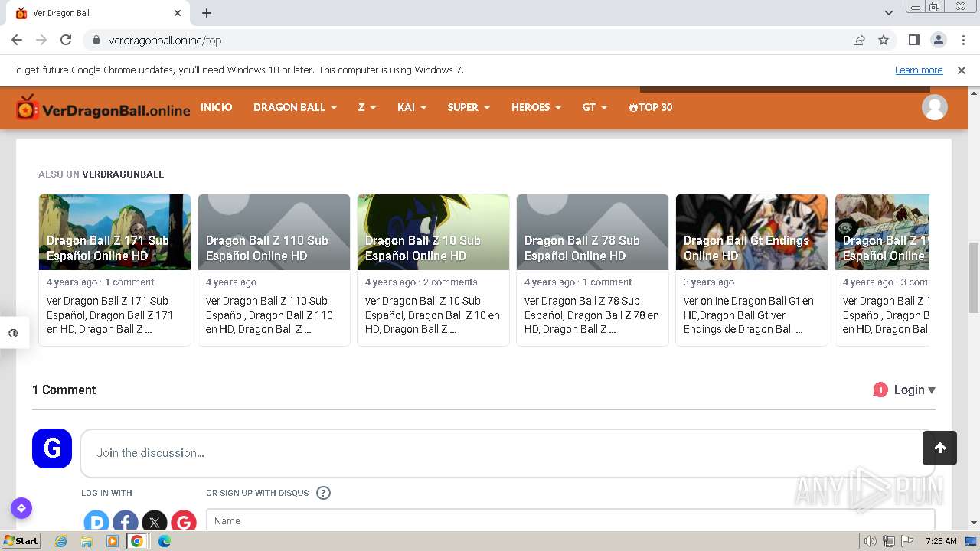Screen dimensions: 980x551
Task: Open a new tab with the plus icon
Action: tap(207, 13)
